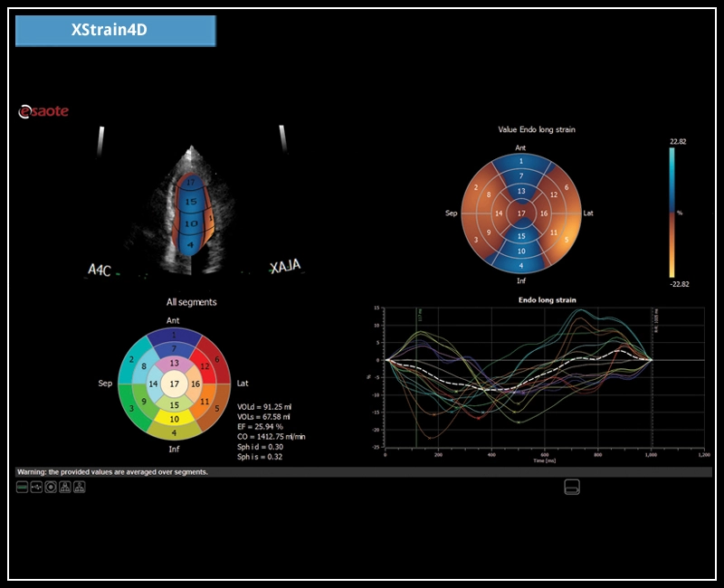Screen dimensions: 724x588
Task: Select segment 1 in All segments bullseye
Action: click(x=174, y=335)
